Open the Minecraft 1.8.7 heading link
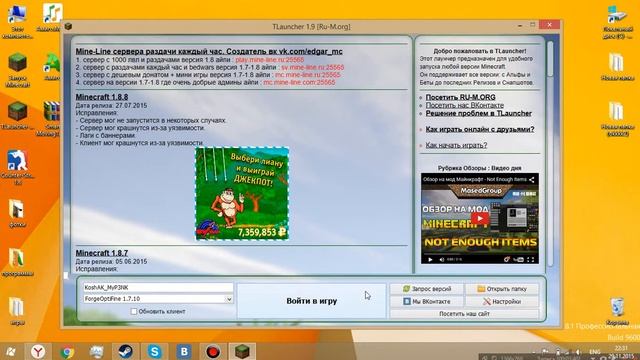Viewport: 640px width, 360px height. click(102, 253)
